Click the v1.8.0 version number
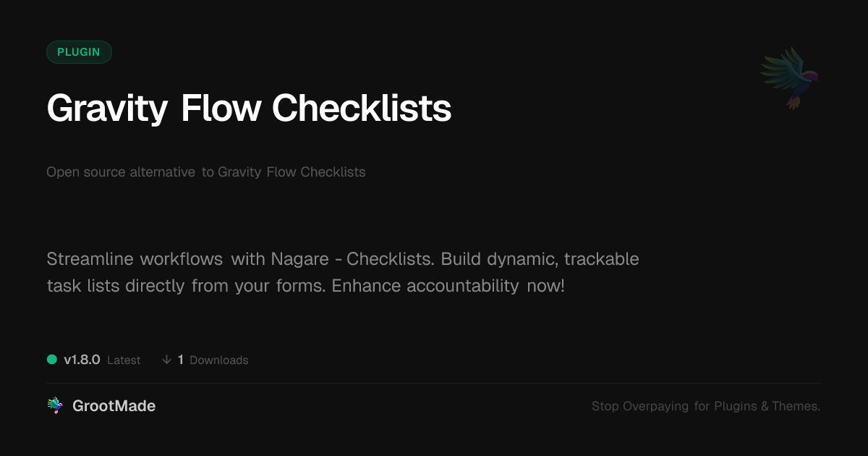 click(82, 360)
